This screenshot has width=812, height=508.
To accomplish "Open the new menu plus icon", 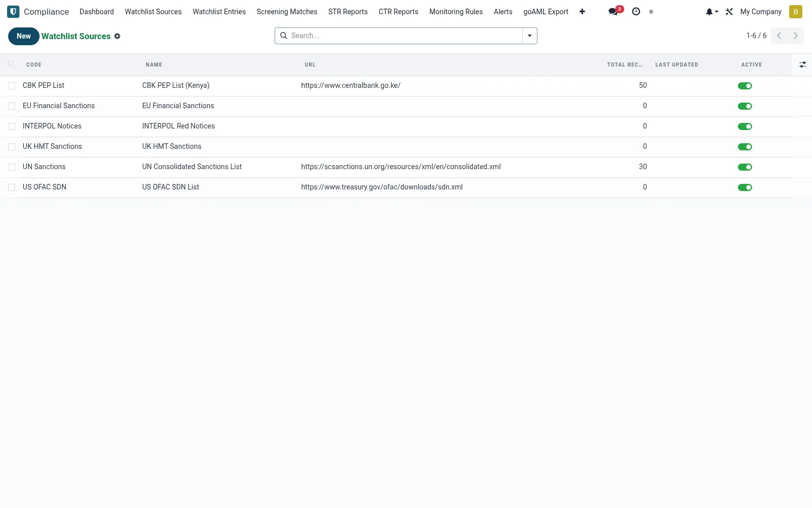I will [582, 12].
